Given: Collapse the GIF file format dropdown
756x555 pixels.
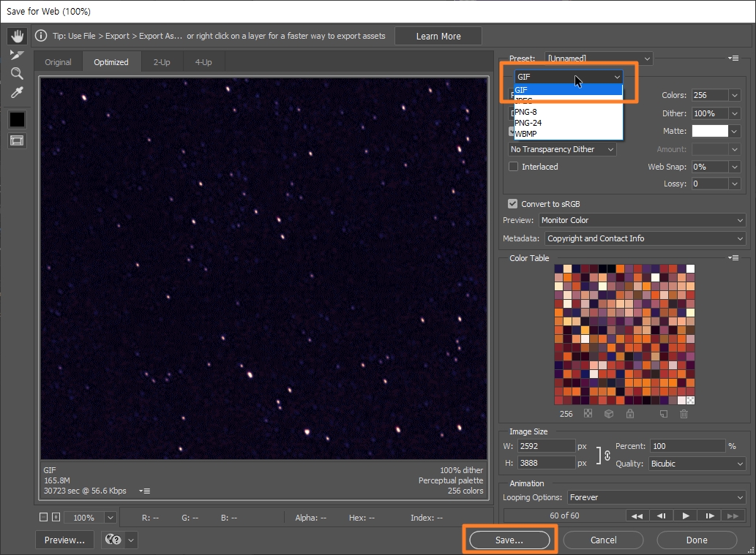Looking at the screenshot, I should point(569,77).
